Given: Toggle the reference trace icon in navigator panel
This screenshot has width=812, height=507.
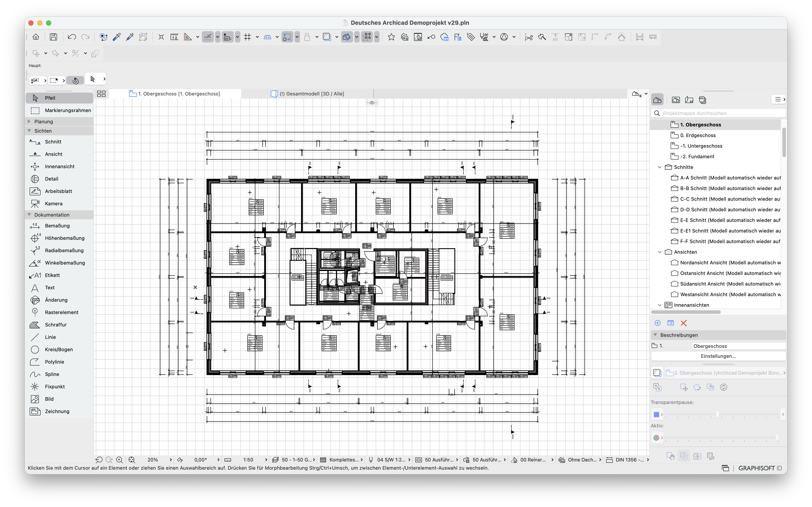Looking at the screenshot, I should tap(657, 373).
